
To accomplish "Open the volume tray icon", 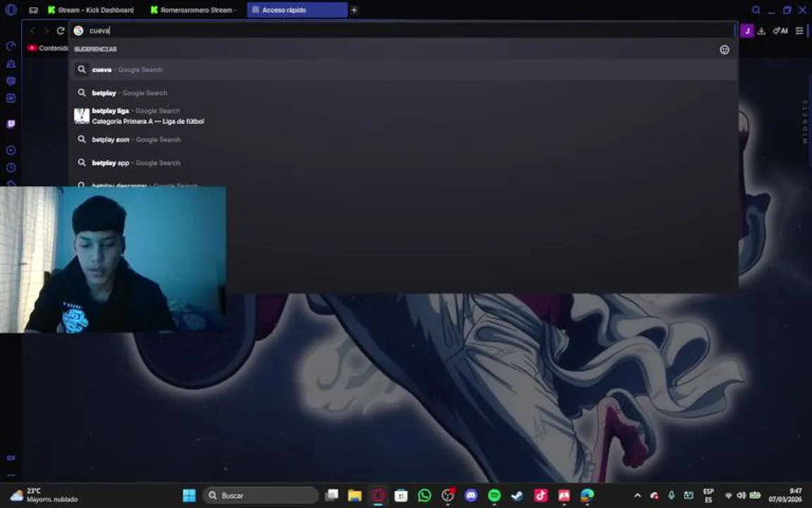I will (741, 495).
